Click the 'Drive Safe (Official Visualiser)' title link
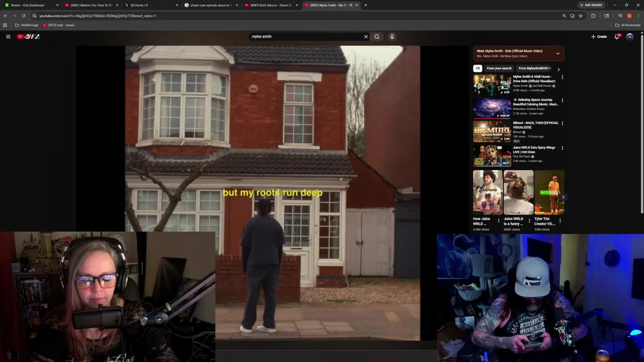Viewport: 644px width, 362px height. [534, 78]
